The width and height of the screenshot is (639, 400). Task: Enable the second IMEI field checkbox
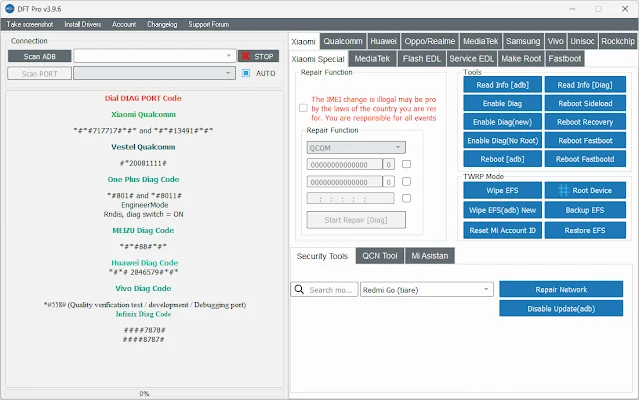406,181
